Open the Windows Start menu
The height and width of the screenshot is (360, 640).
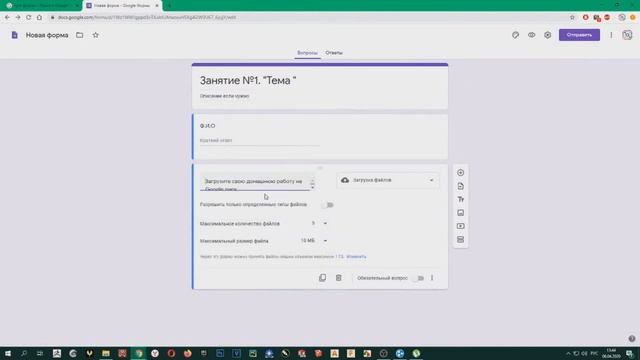pos(7,353)
